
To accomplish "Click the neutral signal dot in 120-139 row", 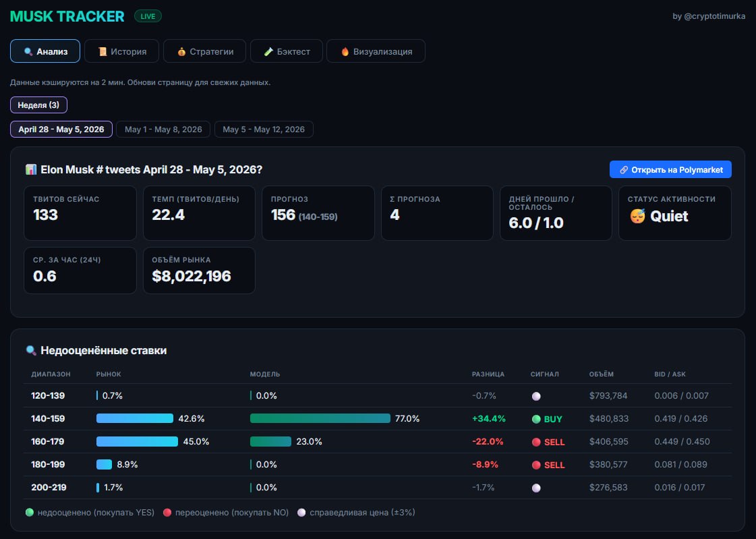I will pos(536,396).
